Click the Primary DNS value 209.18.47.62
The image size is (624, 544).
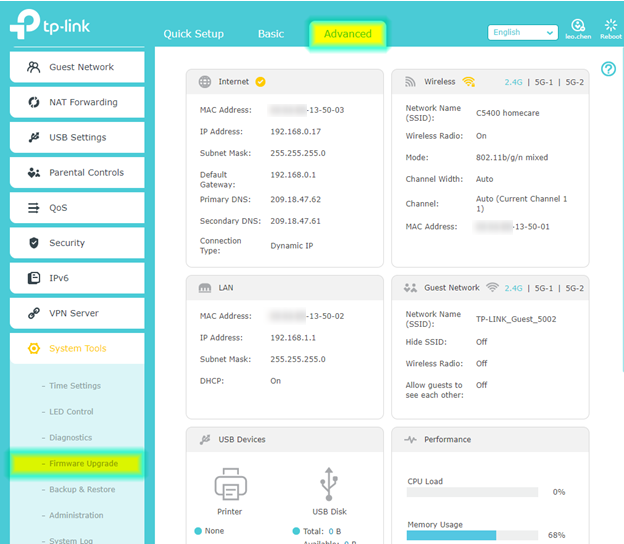pos(295,199)
